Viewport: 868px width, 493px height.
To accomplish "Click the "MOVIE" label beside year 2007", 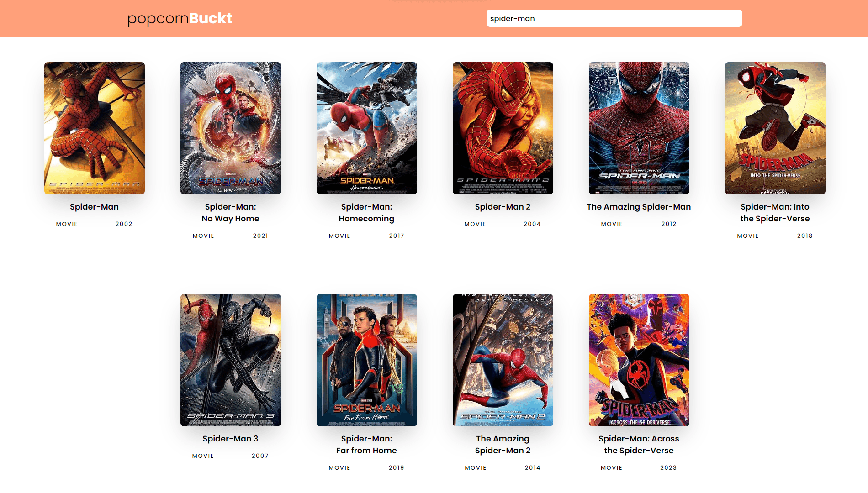I will [x=203, y=456].
